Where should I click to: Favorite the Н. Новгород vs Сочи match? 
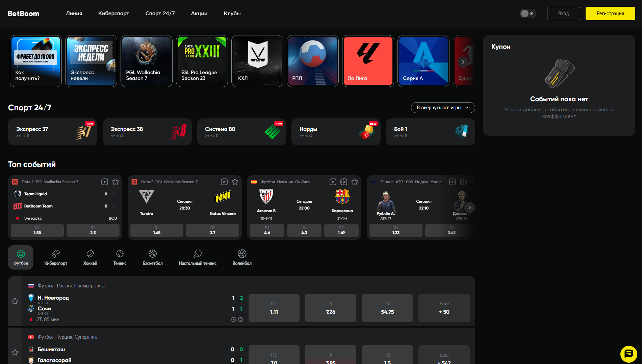tap(15, 301)
